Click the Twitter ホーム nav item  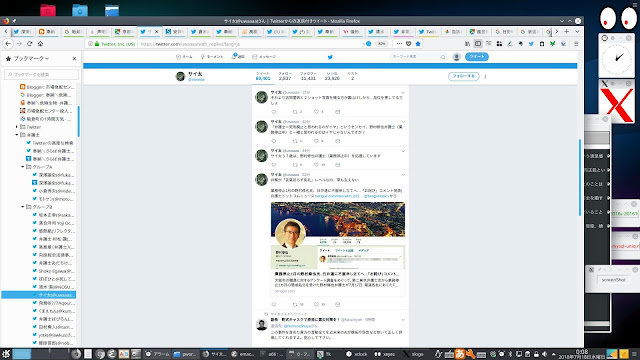pyautogui.click(x=184, y=57)
